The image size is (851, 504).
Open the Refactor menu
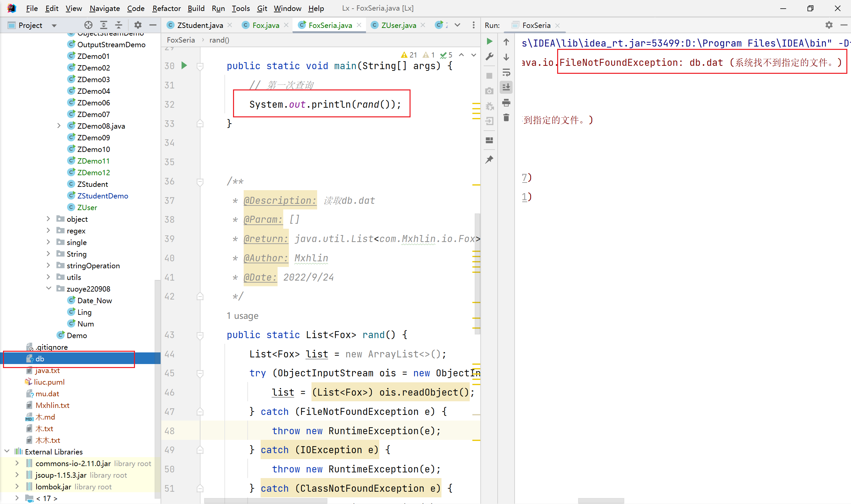tap(166, 8)
